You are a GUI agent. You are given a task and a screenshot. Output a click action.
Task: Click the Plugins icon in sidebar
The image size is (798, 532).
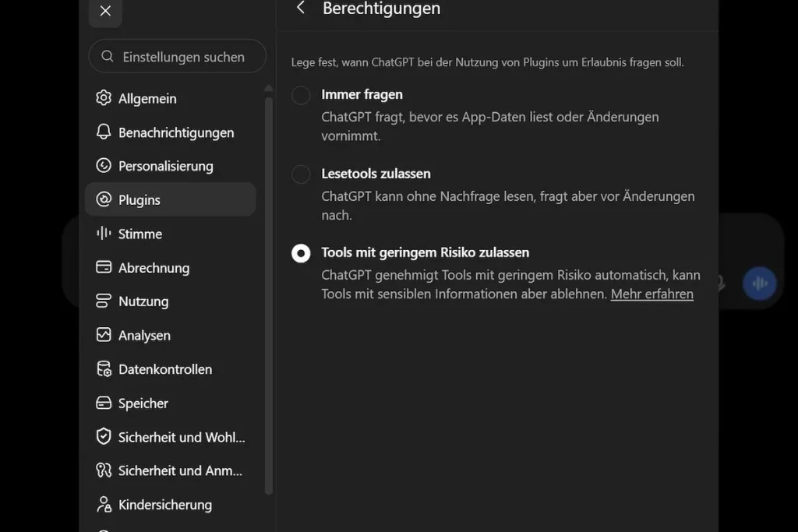[104, 199]
